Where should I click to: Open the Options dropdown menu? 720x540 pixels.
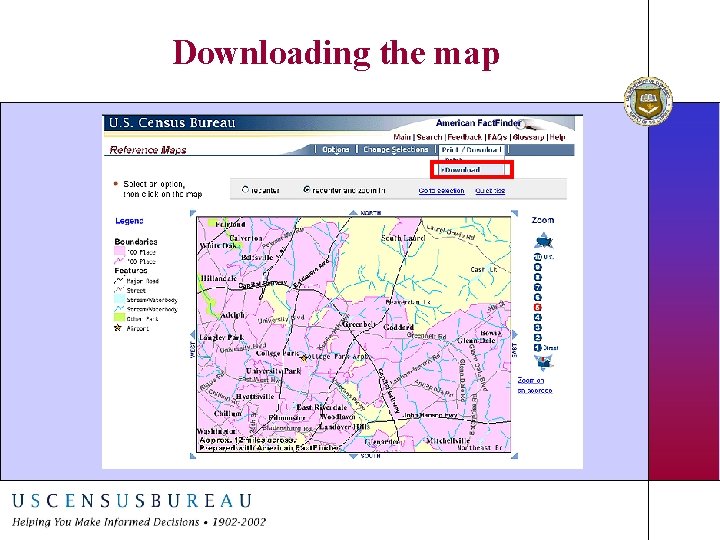(x=336, y=150)
